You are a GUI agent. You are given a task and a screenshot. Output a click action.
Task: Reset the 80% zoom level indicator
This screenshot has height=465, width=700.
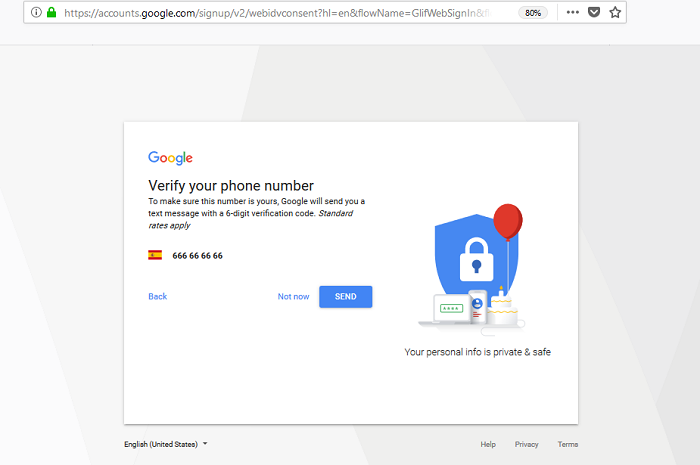tap(533, 13)
